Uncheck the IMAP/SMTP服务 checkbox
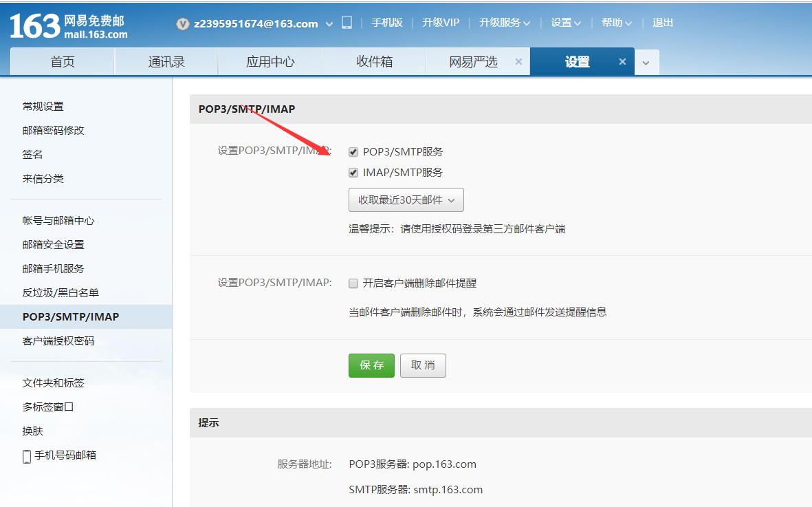This screenshot has width=812, height=507. point(353,173)
